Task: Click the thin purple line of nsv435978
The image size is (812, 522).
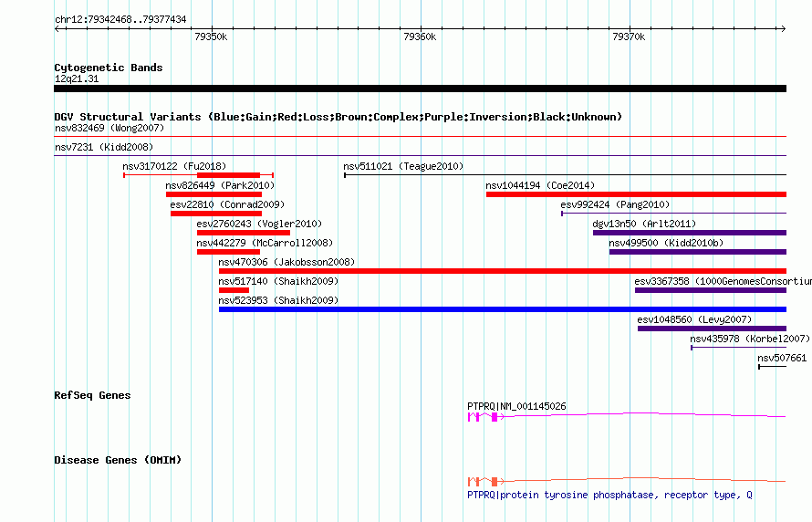Action: [x=738, y=348]
